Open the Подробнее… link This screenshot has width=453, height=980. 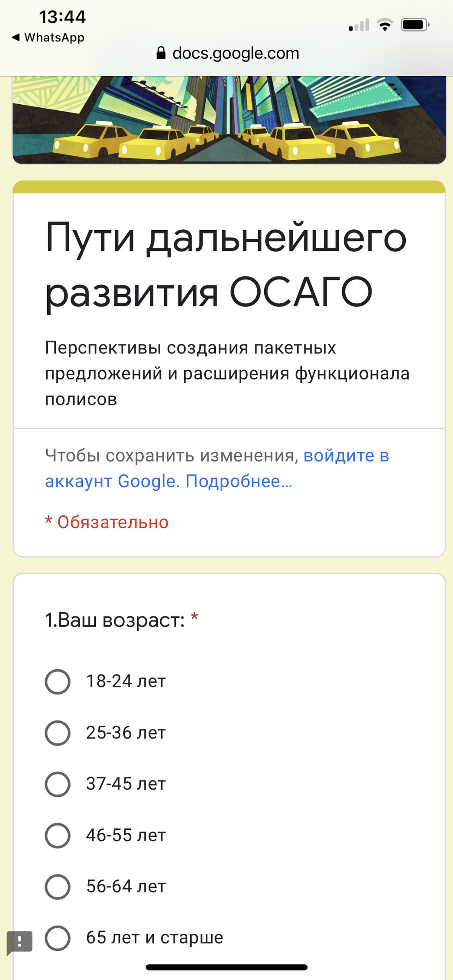click(x=239, y=482)
